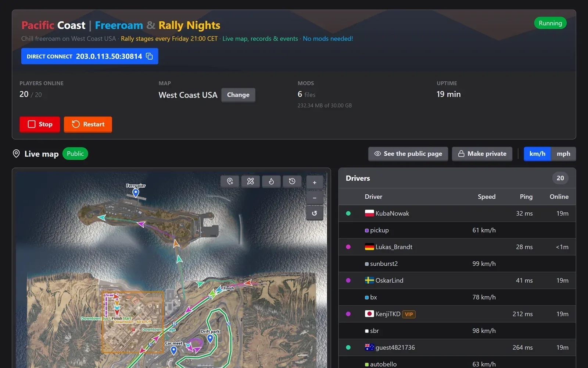Viewport: 588px width, 368px height.
Task: Click the Australia flag beside guest4821736
Action: (369, 347)
